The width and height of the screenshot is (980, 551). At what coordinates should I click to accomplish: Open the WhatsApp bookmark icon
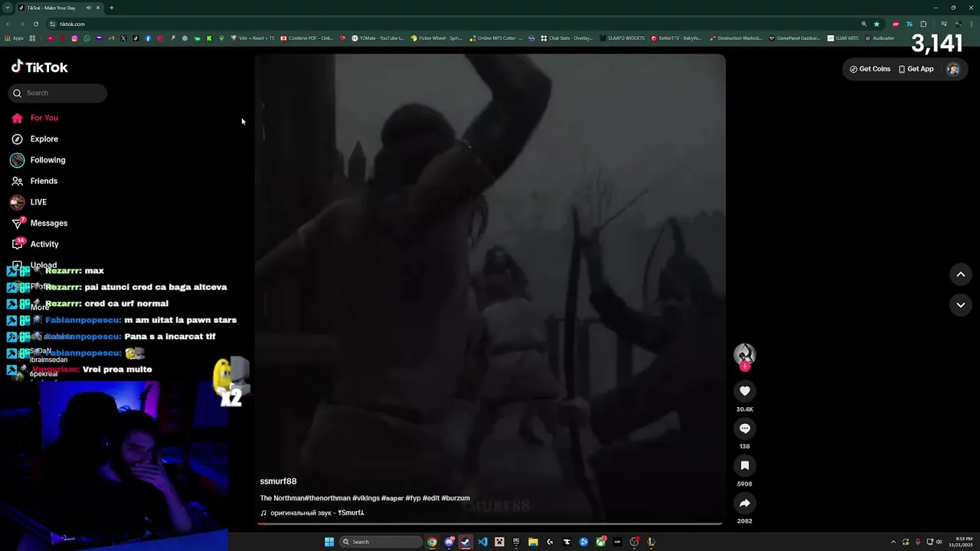87,38
